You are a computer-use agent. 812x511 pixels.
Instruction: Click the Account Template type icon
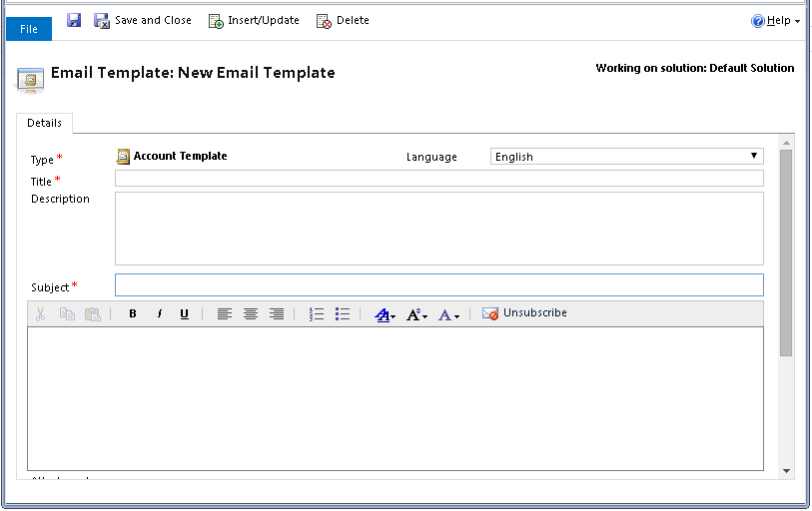123,157
